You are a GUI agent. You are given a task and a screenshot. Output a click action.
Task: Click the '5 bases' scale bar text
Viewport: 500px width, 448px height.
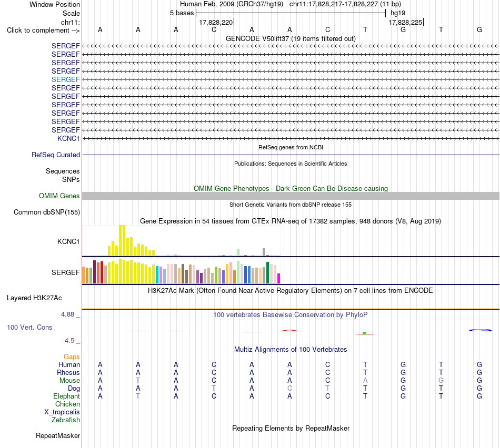tap(182, 13)
